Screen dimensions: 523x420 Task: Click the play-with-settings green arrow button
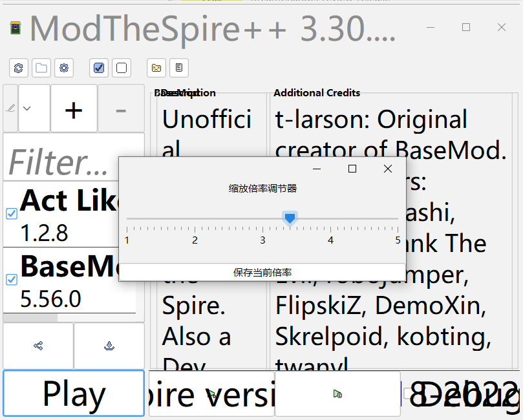[x=211, y=394]
